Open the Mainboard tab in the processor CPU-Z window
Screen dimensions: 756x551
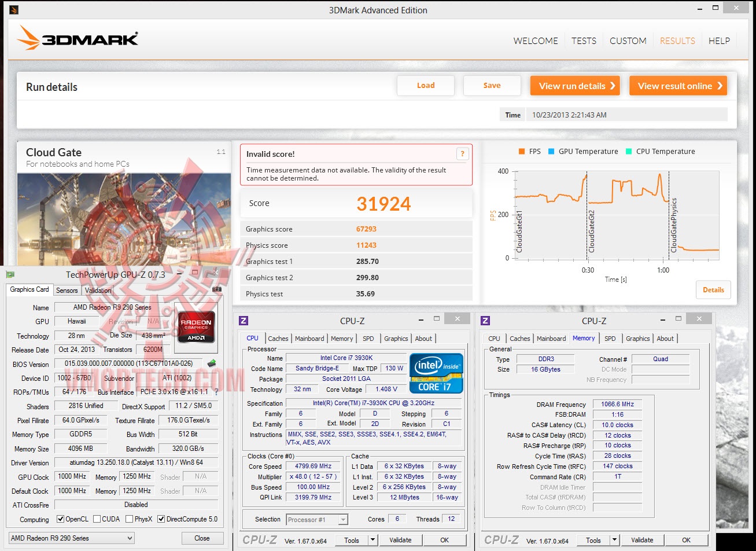[309, 339]
